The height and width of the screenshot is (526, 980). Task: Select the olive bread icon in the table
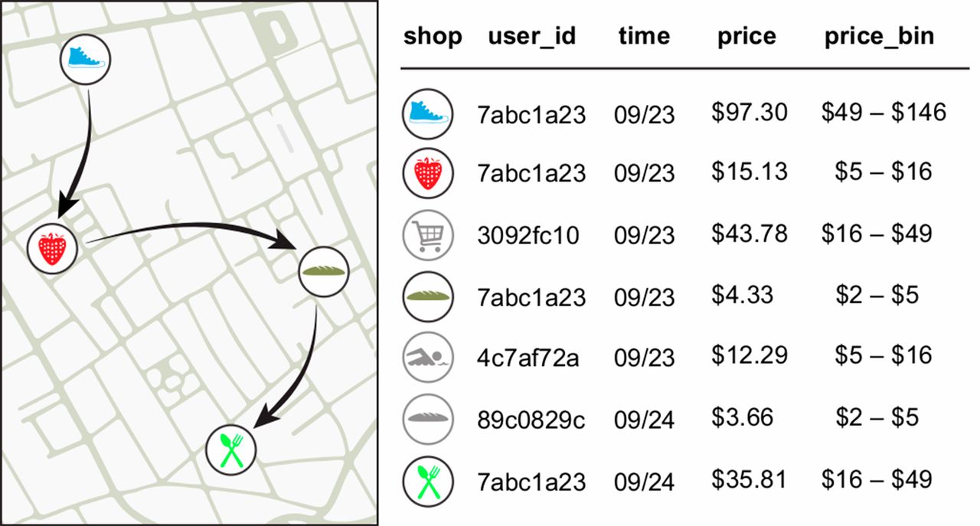point(428,295)
